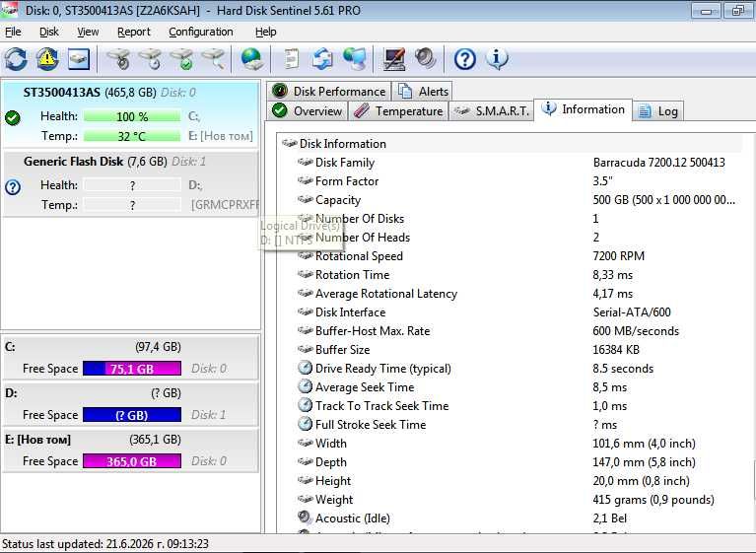The height and width of the screenshot is (553, 756).
Task: Click the Disk Information section header
Action: 512,143
